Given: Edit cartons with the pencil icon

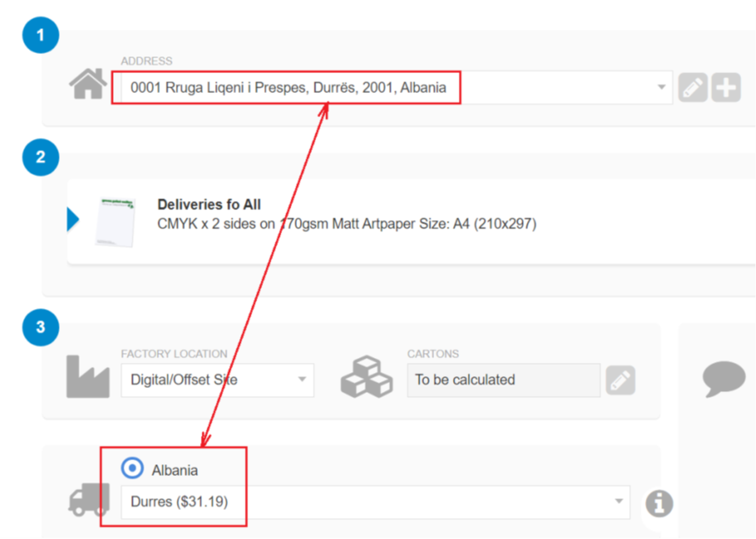Looking at the screenshot, I should [x=620, y=380].
